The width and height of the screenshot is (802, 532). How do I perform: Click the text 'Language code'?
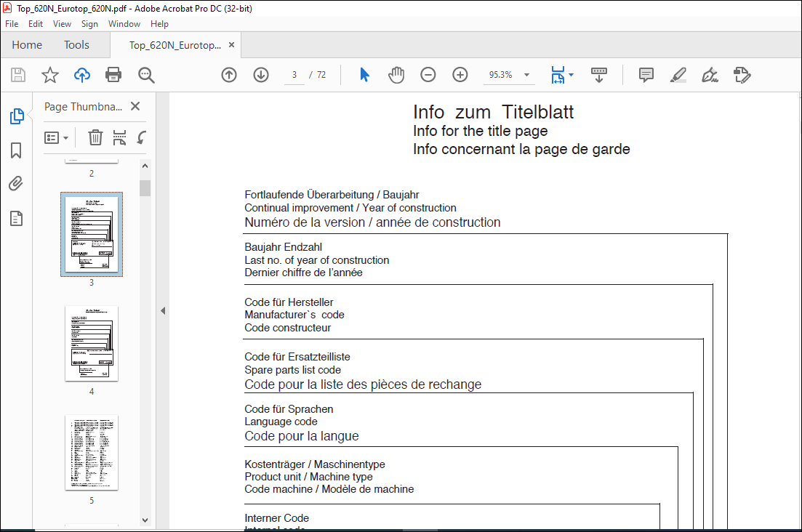click(281, 422)
